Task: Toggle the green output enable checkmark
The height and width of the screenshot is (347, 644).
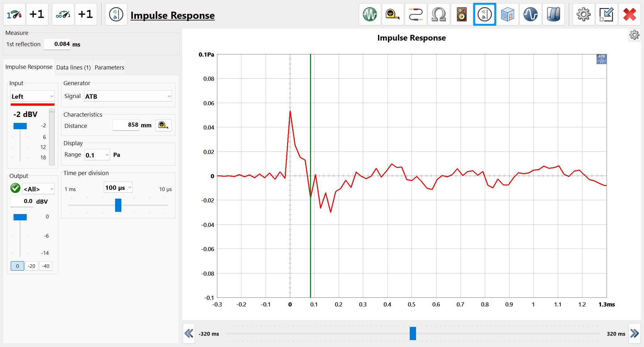Action: pyautogui.click(x=15, y=188)
